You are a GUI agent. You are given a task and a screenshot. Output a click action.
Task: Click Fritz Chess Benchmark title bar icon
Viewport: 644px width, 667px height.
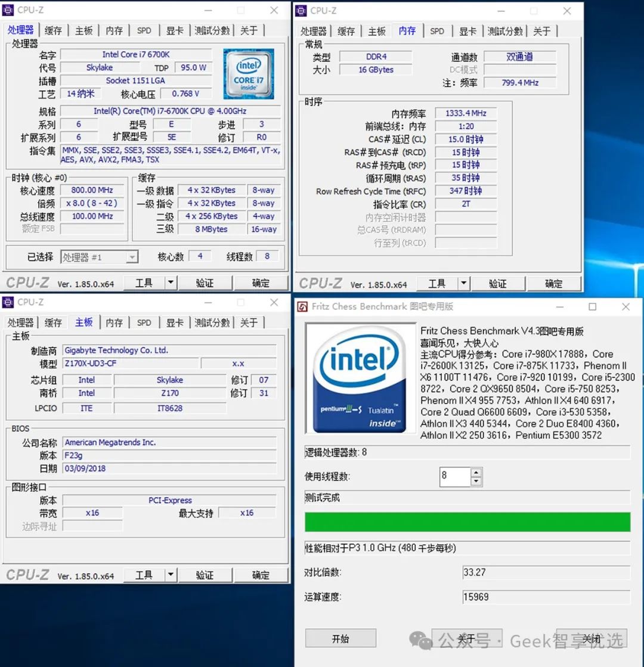302,307
